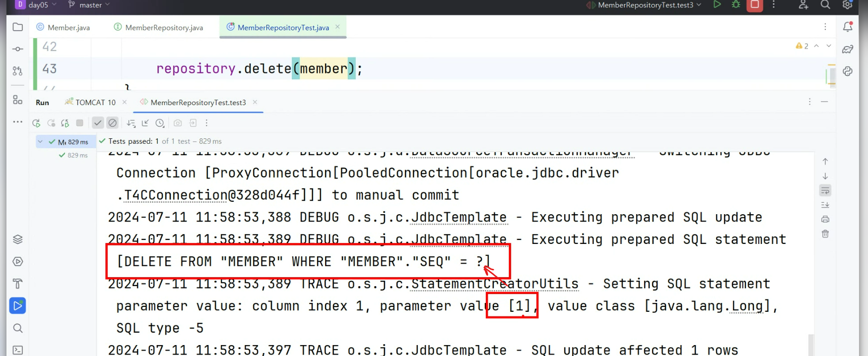Viewport: 868px width, 356px height.
Task: Open editor tabs options menu
Action: tap(825, 27)
